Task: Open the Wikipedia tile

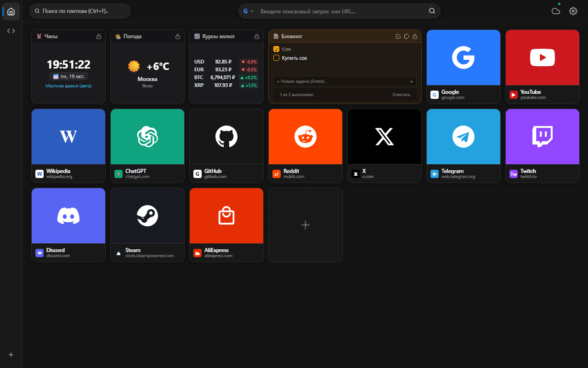Action: pyautogui.click(x=68, y=146)
